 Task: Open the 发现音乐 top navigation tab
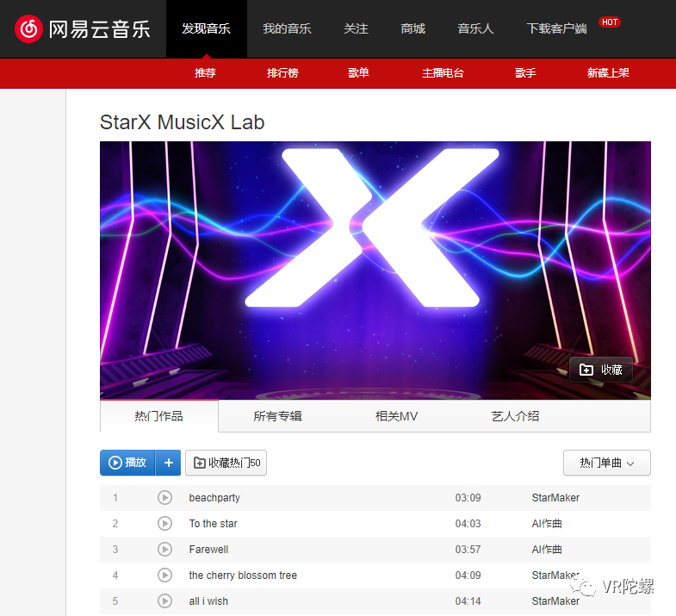click(x=207, y=29)
